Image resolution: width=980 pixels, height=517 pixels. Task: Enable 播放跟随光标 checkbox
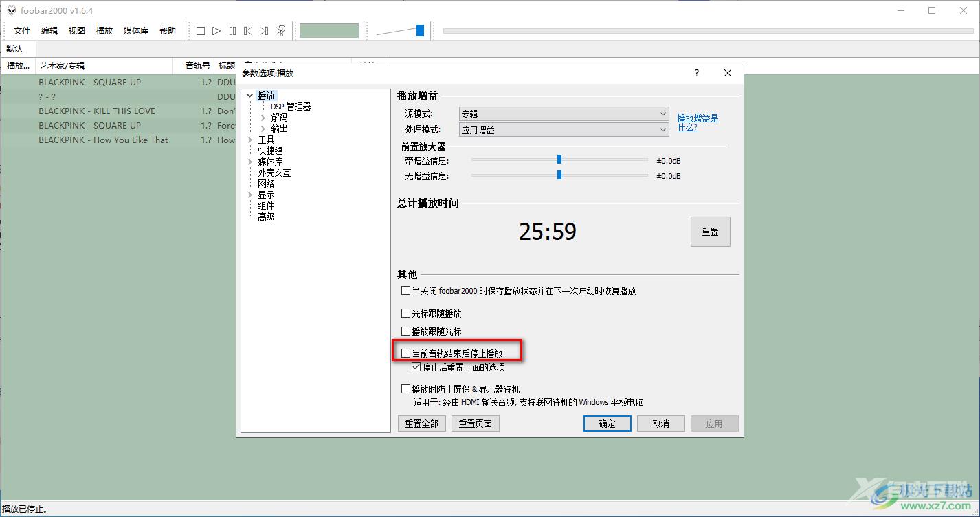pyautogui.click(x=405, y=331)
